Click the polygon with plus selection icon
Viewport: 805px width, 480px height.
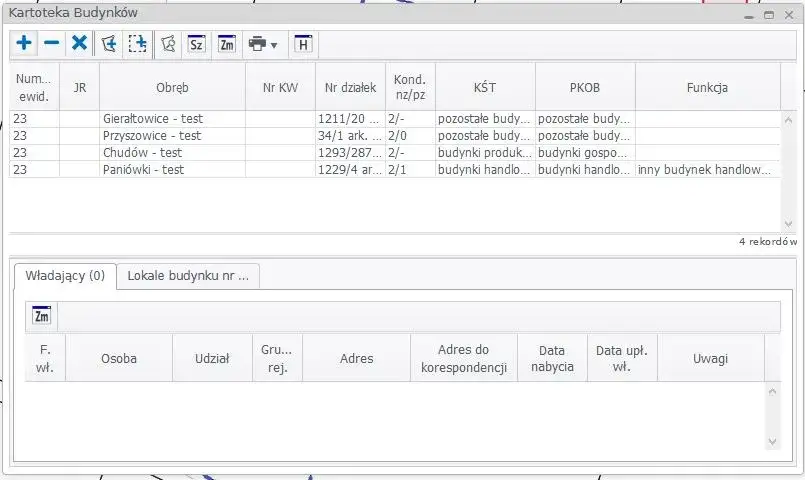point(108,43)
